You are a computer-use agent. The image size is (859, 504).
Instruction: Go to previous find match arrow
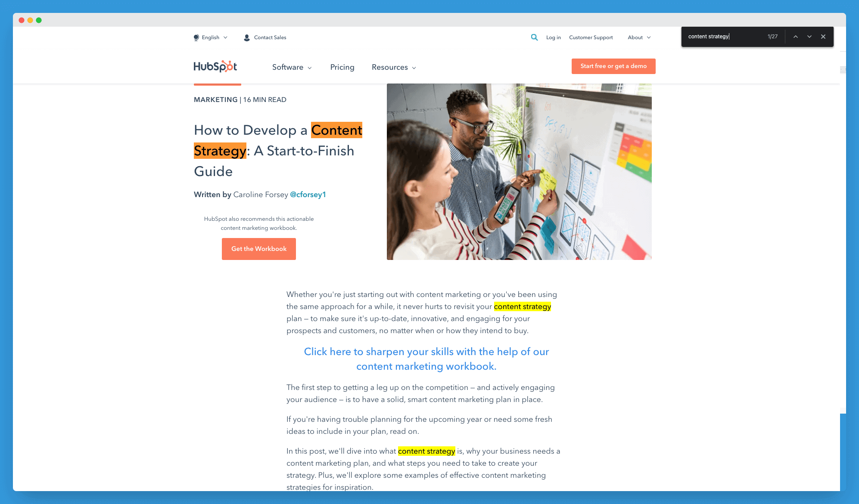(796, 37)
